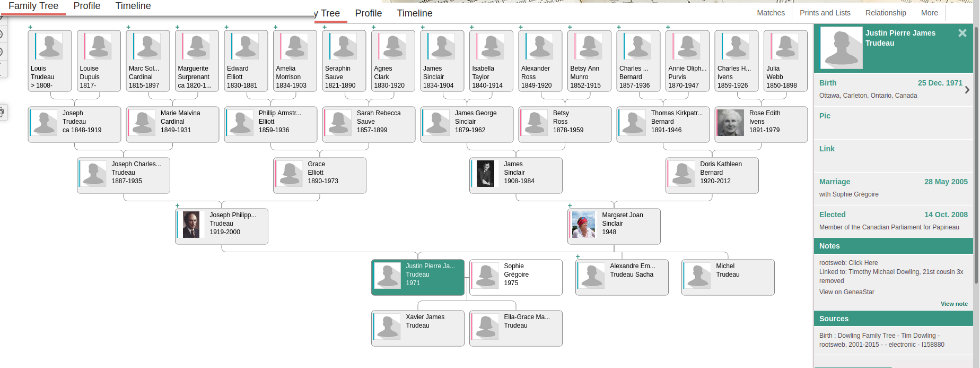Viewport: 980px width, 368px height.
Task: Open Profile tab beside the cut-off 'y Tree' label
Action: pos(369,13)
